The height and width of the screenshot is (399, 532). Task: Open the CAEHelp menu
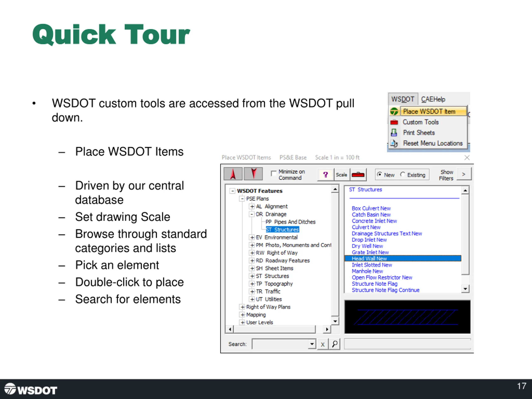[x=433, y=99]
